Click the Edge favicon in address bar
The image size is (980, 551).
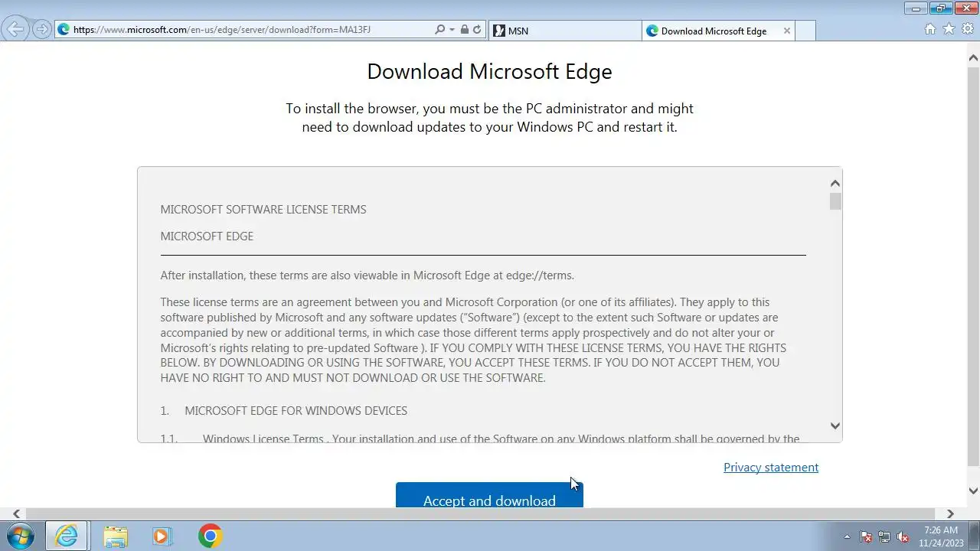coord(64,30)
